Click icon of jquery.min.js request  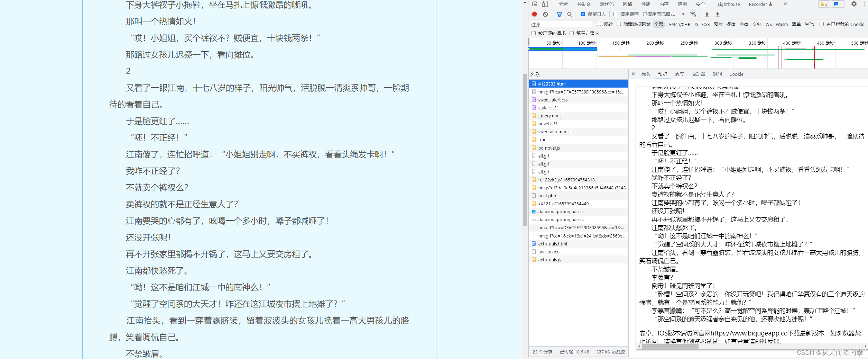click(x=534, y=116)
